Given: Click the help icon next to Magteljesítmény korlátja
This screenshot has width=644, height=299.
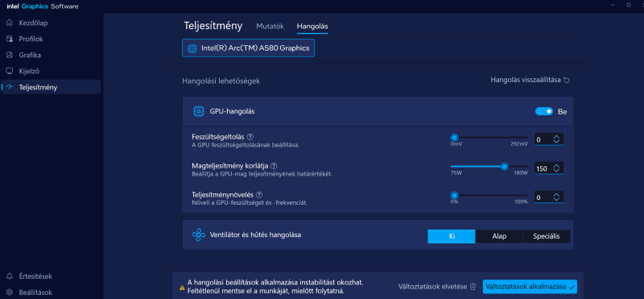Looking at the screenshot, I should point(274,166).
